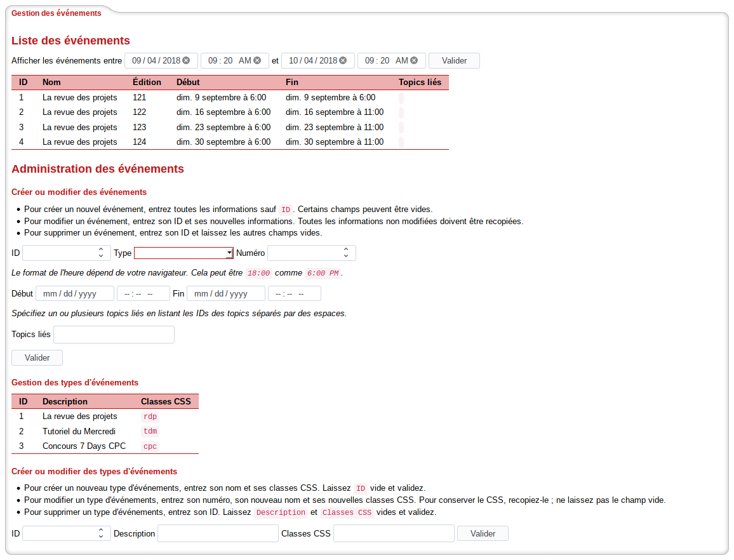Click 'Tutoriel du Mercredi' in types table

click(79, 431)
